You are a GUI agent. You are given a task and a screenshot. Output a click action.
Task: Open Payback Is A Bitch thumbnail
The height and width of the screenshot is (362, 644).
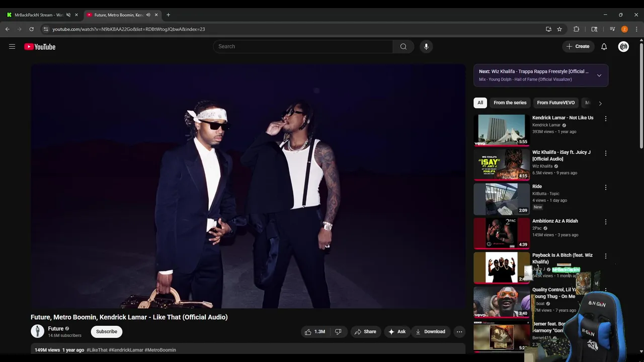502,267
